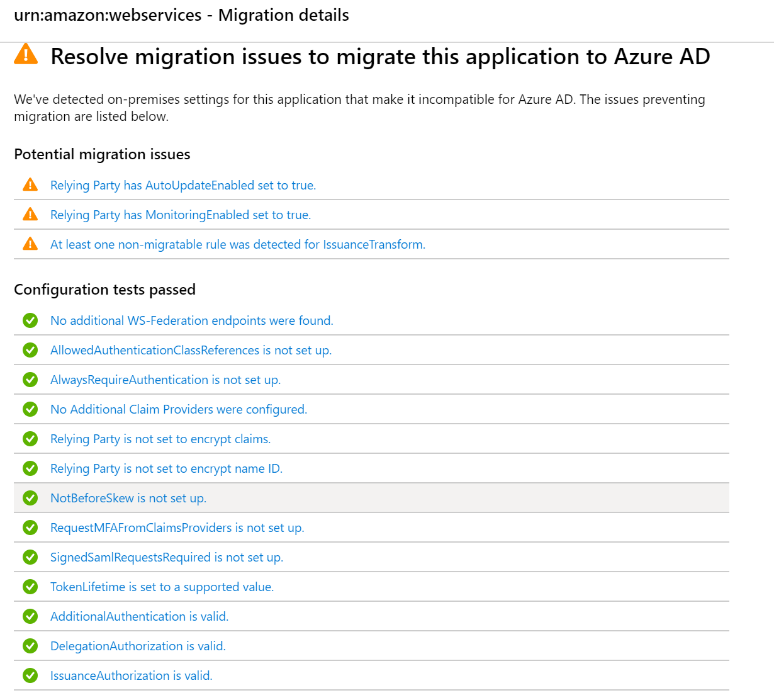Select the SignedSamlRequestsRequired test result
Image resolution: width=774 pixels, height=700 pixels.
[x=167, y=557]
